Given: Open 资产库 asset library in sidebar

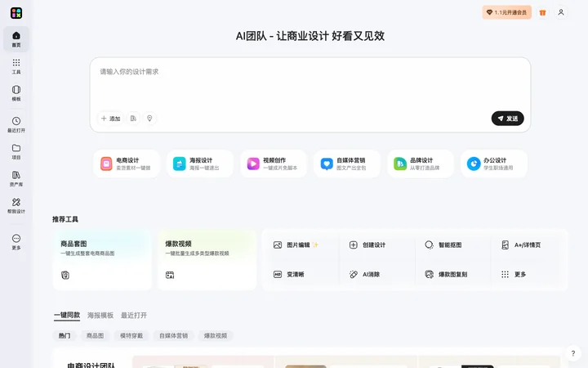Looking at the screenshot, I should 16,179.
